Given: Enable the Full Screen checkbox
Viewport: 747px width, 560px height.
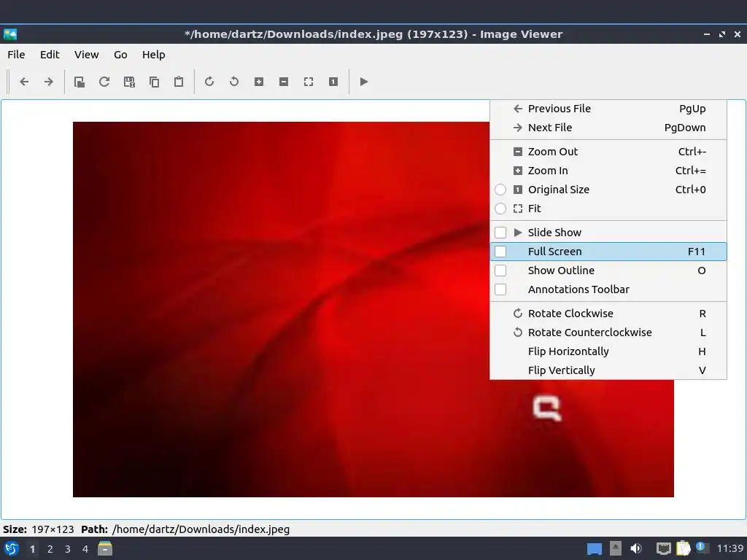Looking at the screenshot, I should pyautogui.click(x=500, y=252).
